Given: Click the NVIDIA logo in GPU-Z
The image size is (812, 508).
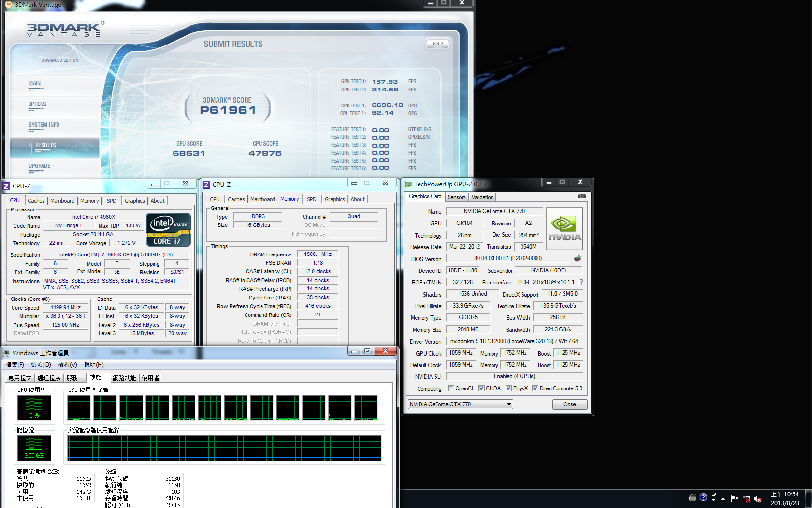Looking at the screenshot, I should 564,229.
